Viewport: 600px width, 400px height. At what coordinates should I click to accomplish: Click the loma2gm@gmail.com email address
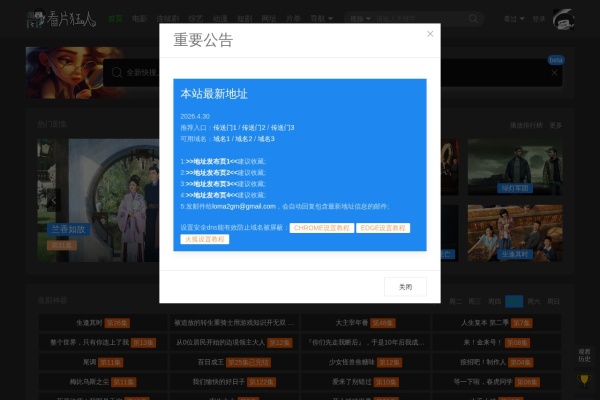pos(244,206)
